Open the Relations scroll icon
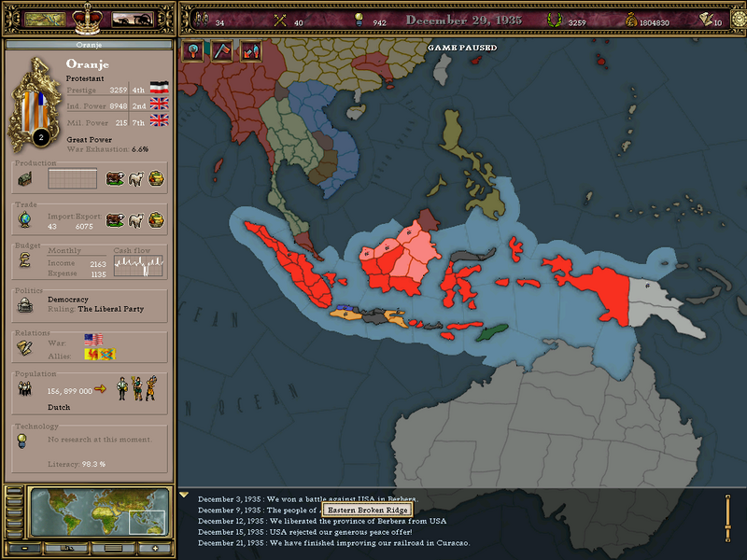Image resolution: width=747 pixels, height=560 pixels. pyautogui.click(x=25, y=347)
